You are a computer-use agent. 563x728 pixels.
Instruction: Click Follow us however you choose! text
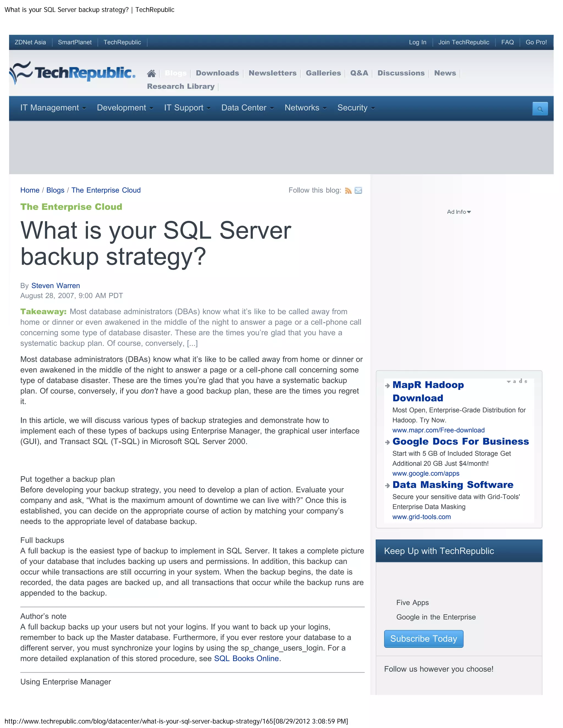[x=438, y=669]
